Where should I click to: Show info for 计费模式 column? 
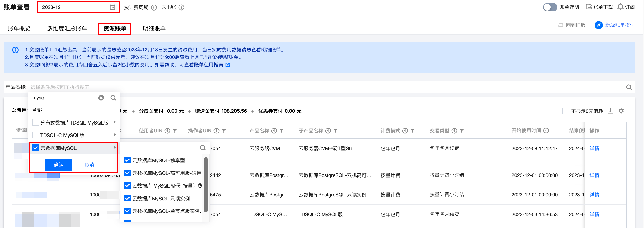pos(405,131)
